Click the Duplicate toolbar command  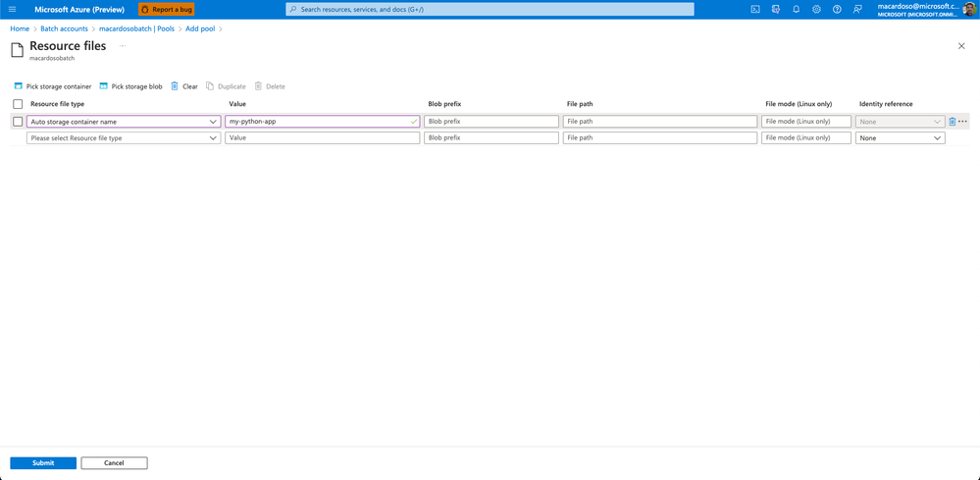(x=226, y=86)
